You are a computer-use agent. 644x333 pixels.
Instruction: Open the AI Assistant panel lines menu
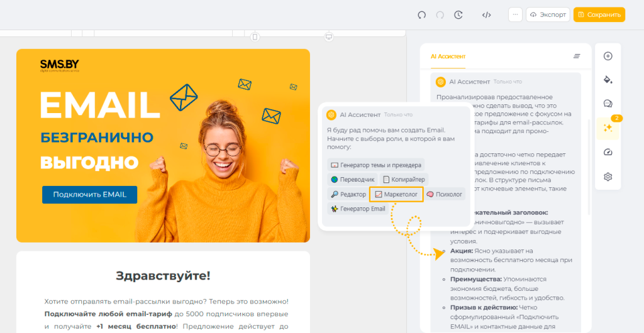577,56
